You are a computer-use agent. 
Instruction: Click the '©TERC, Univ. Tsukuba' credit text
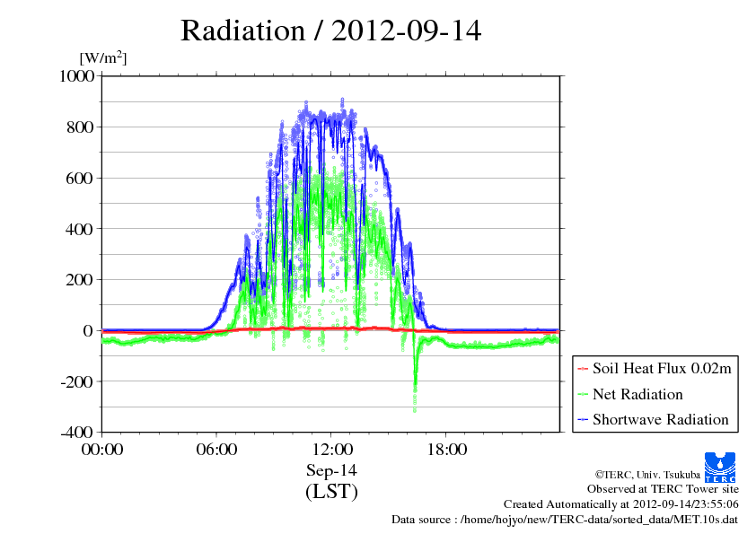(647, 475)
